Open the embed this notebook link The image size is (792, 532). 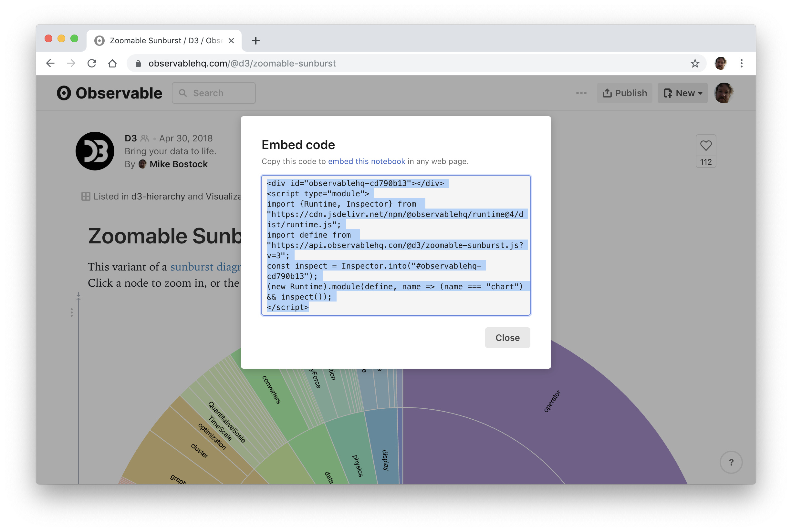pos(366,161)
